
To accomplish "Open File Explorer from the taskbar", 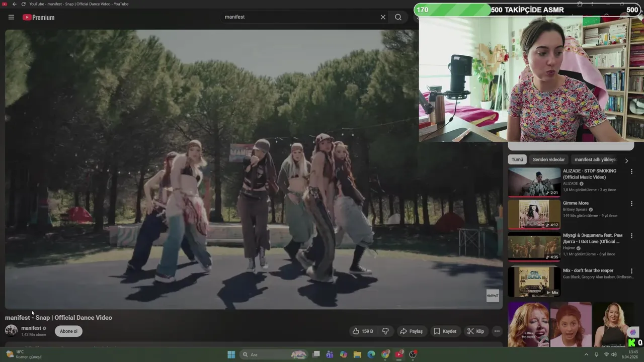I will (x=357, y=354).
